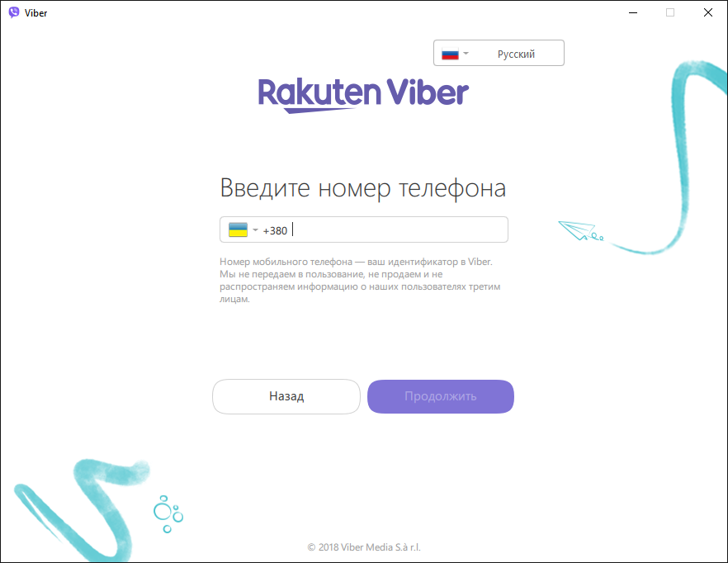Viewport: 728px width, 563px height.
Task: Click the Продолжить button
Action: point(441,396)
